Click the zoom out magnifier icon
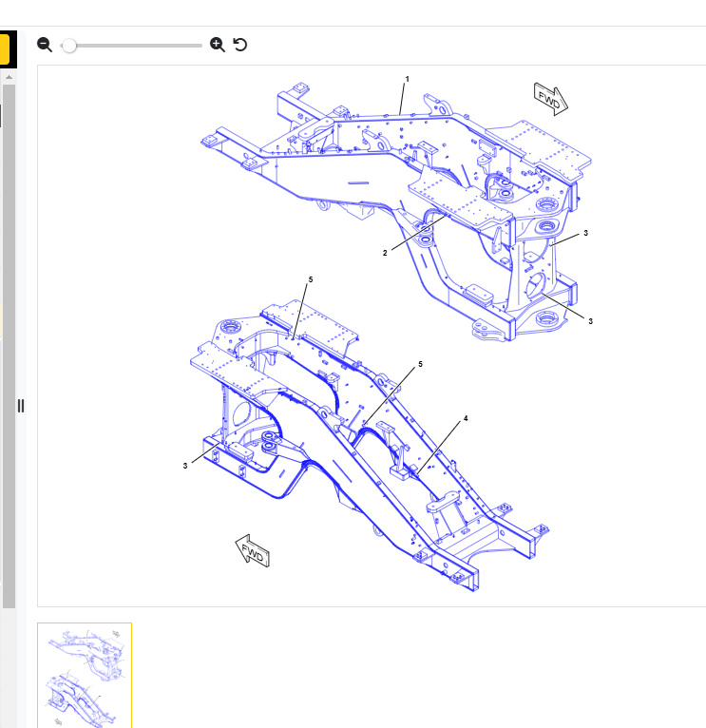This screenshot has width=706, height=728. click(x=44, y=45)
